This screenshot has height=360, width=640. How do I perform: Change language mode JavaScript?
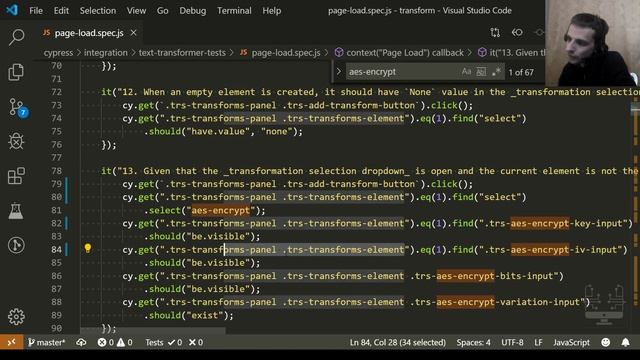[x=571, y=342]
